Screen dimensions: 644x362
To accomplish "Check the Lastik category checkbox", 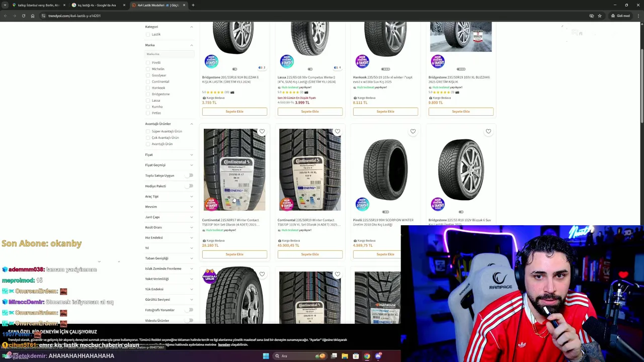I will coord(147,35).
